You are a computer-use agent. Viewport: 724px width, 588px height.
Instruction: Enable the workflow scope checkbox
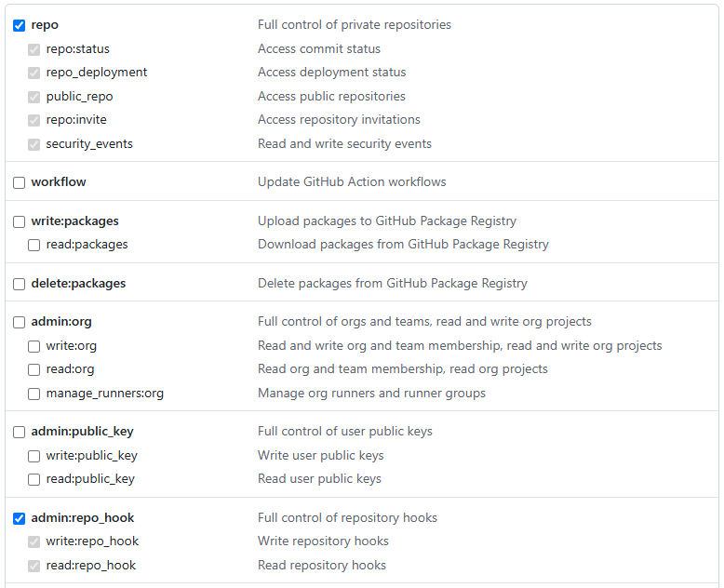(x=19, y=182)
